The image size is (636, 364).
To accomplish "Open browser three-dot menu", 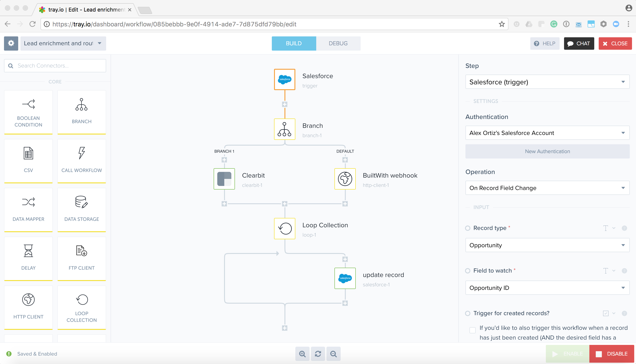I will pos(628,24).
